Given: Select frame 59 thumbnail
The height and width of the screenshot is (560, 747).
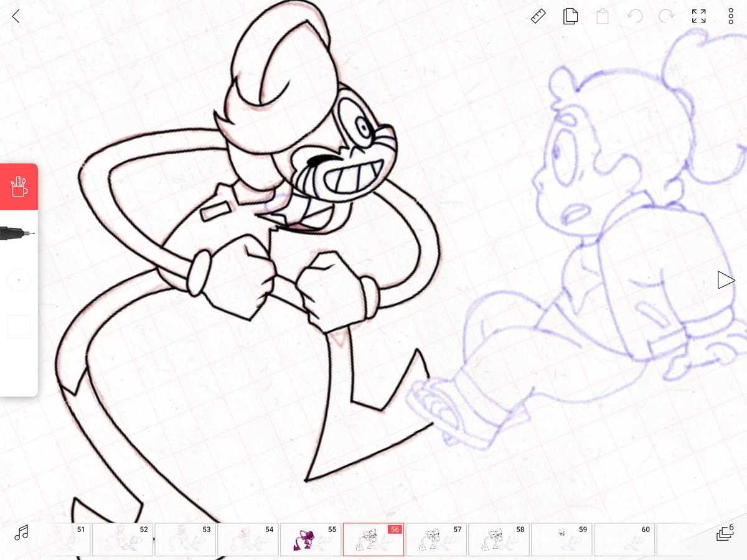Looking at the screenshot, I should [x=561, y=539].
